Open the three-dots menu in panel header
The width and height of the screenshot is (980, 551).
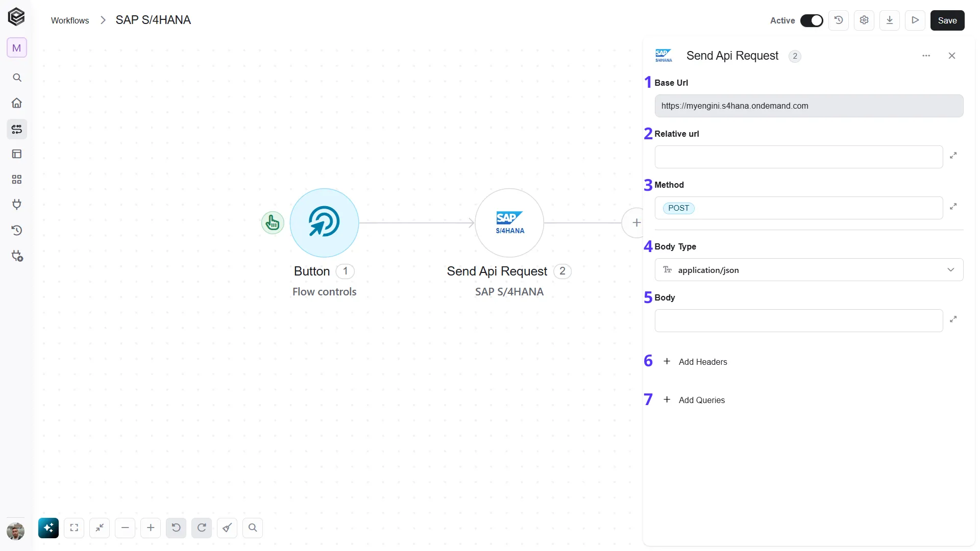click(926, 56)
